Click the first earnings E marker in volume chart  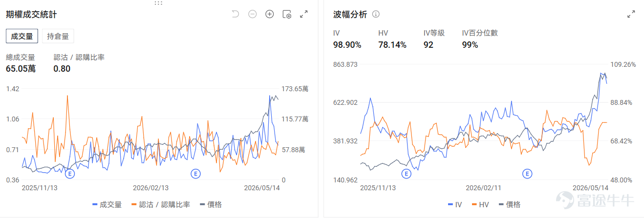(x=70, y=174)
